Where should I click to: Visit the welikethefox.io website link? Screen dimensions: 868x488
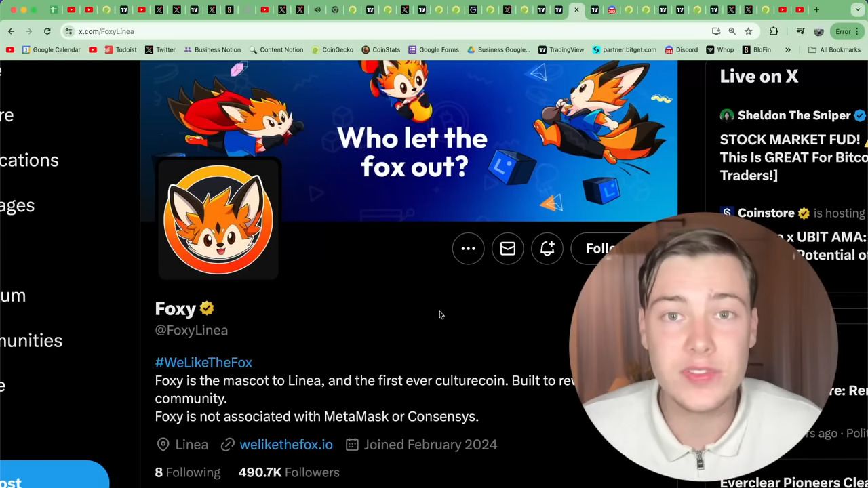tap(286, 445)
